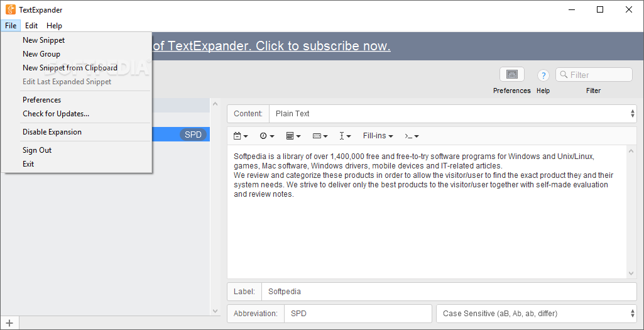644x330 pixels.
Task: Open the keyboard key insert dropdown
Action: click(320, 136)
